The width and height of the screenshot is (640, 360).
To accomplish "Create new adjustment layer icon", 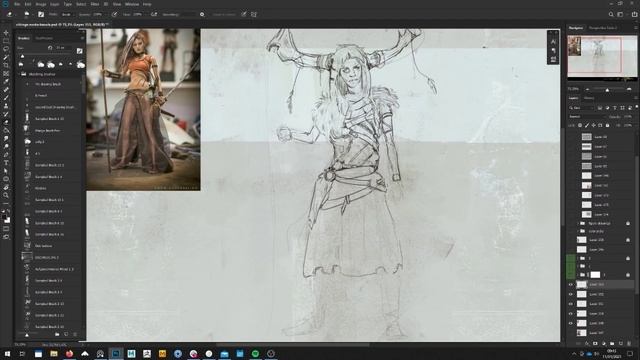I will [x=604, y=344].
